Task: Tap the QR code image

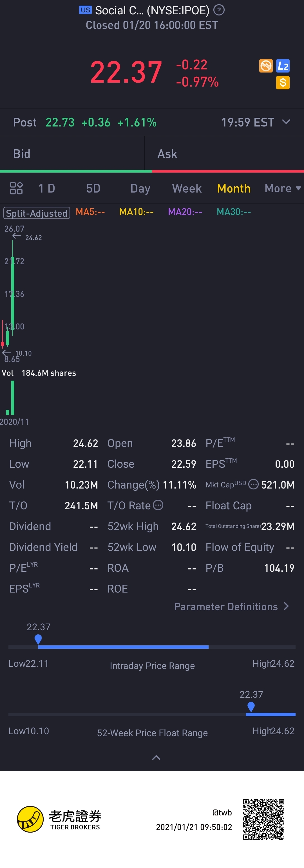Action: coord(264,819)
